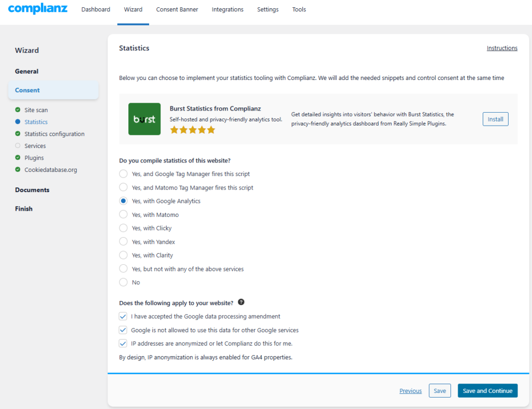Go to the Integrations tab
The image size is (532, 409).
pyautogui.click(x=228, y=9)
